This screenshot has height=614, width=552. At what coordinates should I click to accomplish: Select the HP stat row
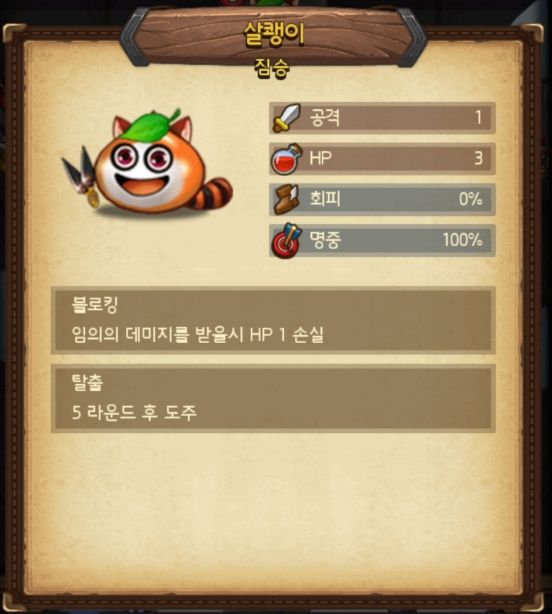pyautogui.click(x=382, y=159)
